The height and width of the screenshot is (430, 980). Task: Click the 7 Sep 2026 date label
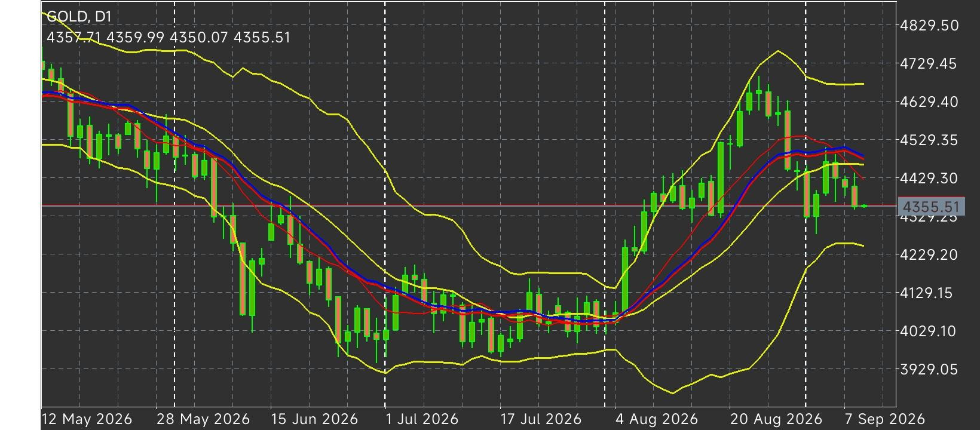[884, 419]
